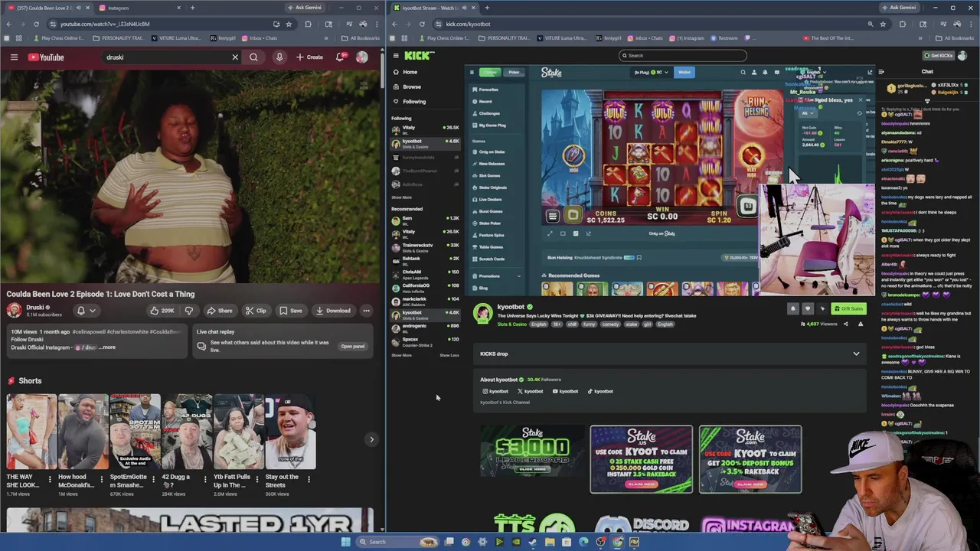Click the Get KICKs button
This screenshot has width=980, height=551.
(x=938, y=55)
